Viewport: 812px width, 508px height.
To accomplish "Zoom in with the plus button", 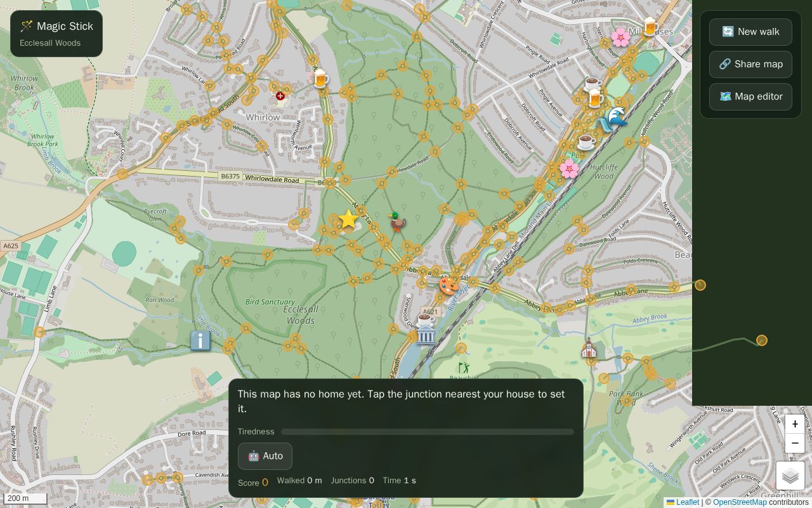I will coord(794,424).
